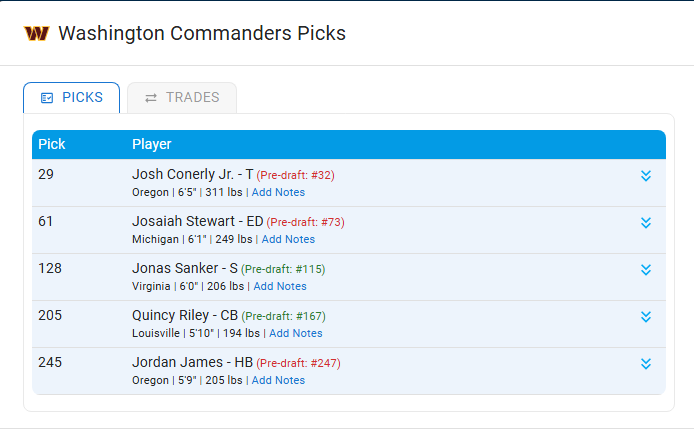The height and width of the screenshot is (434, 694).
Task: Click the Pick column header
Action: coord(52,144)
